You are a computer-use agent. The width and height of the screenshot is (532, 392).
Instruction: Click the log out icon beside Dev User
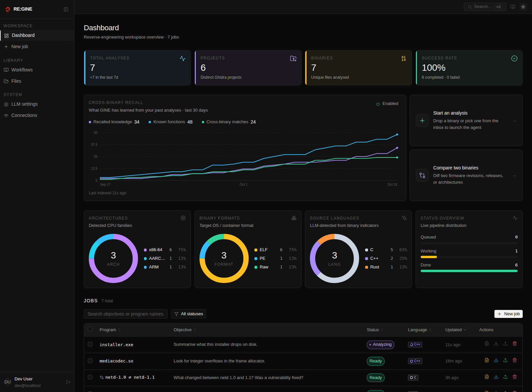pos(68,382)
